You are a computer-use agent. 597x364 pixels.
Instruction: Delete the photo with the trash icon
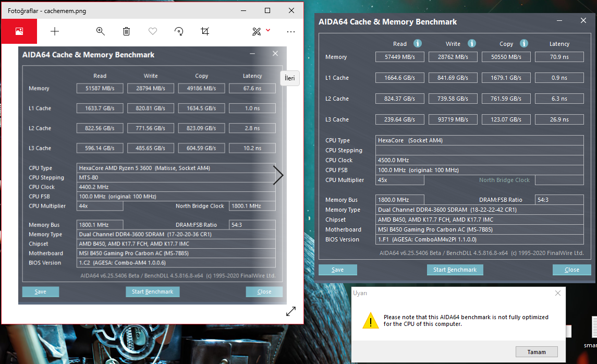point(126,31)
